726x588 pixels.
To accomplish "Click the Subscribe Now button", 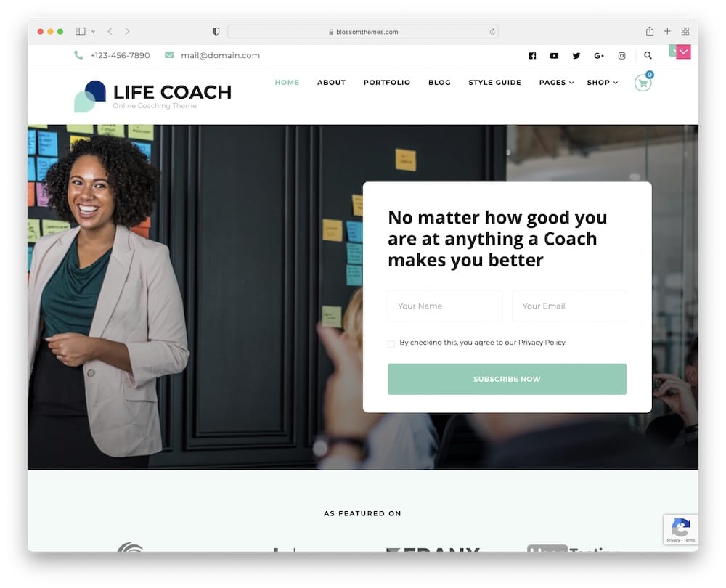I will pyautogui.click(x=507, y=379).
